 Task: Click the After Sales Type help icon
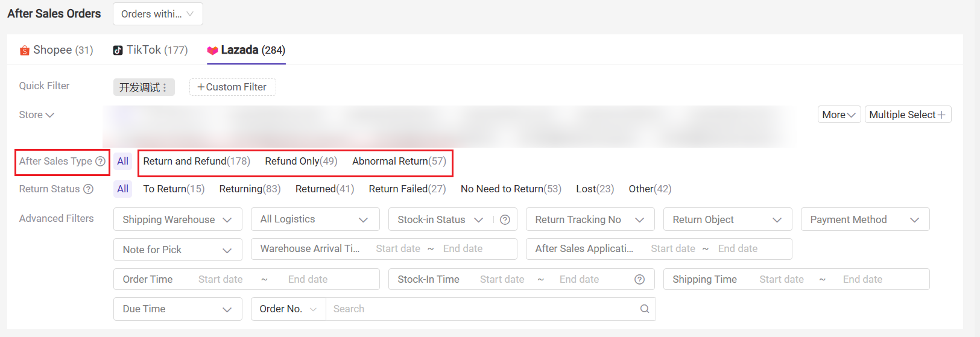100,162
